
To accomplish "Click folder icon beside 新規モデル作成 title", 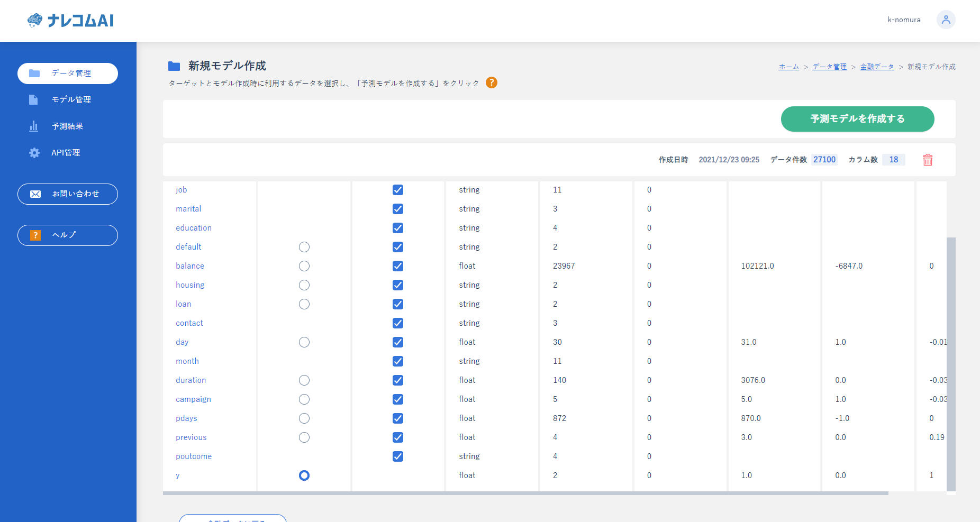I will 174,66.
